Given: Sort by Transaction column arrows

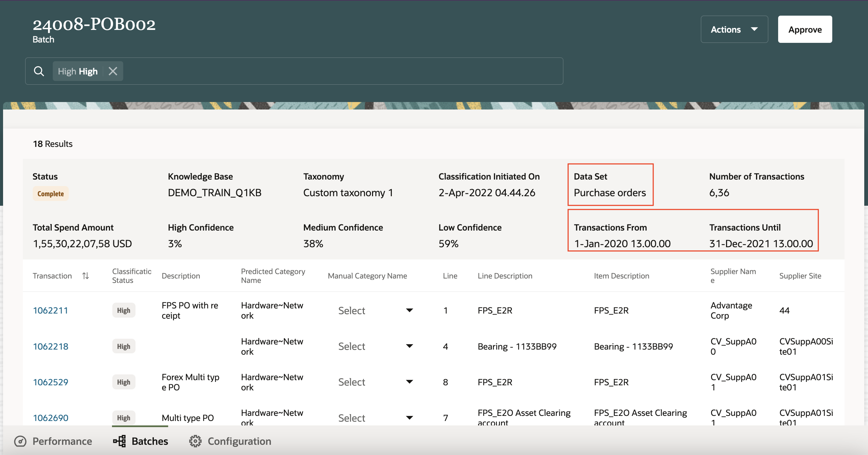Looking at the screenshot, I should tap(86, 276).
